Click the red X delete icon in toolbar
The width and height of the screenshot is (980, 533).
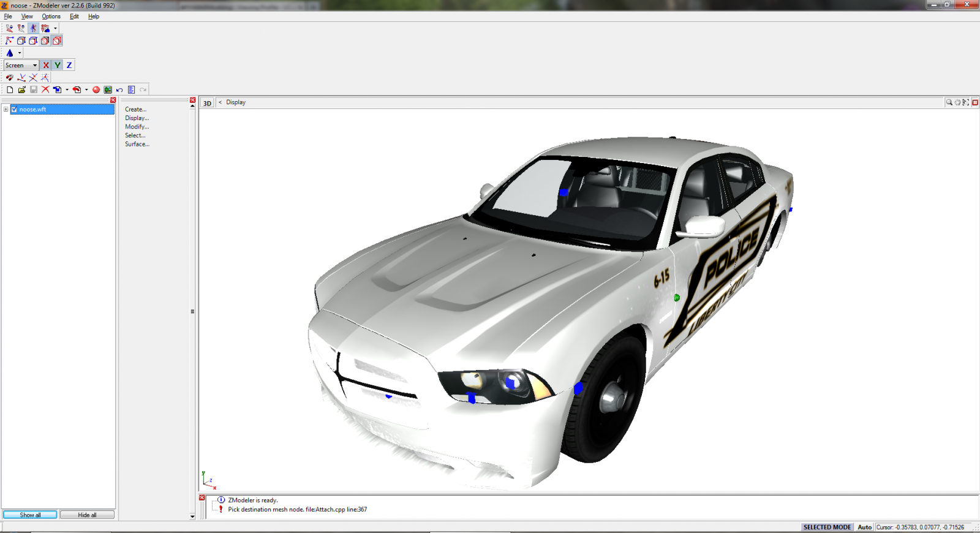tap(45, 90)
